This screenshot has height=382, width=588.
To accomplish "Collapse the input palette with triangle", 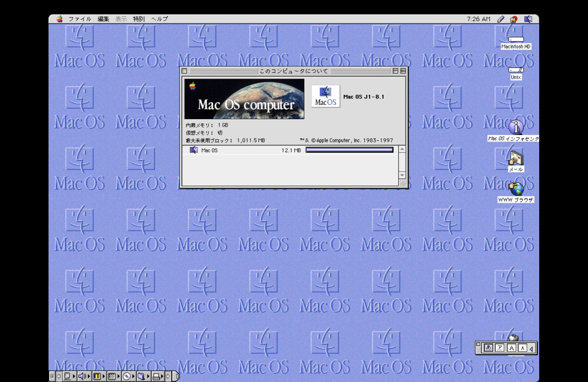I will coord(532,349).
